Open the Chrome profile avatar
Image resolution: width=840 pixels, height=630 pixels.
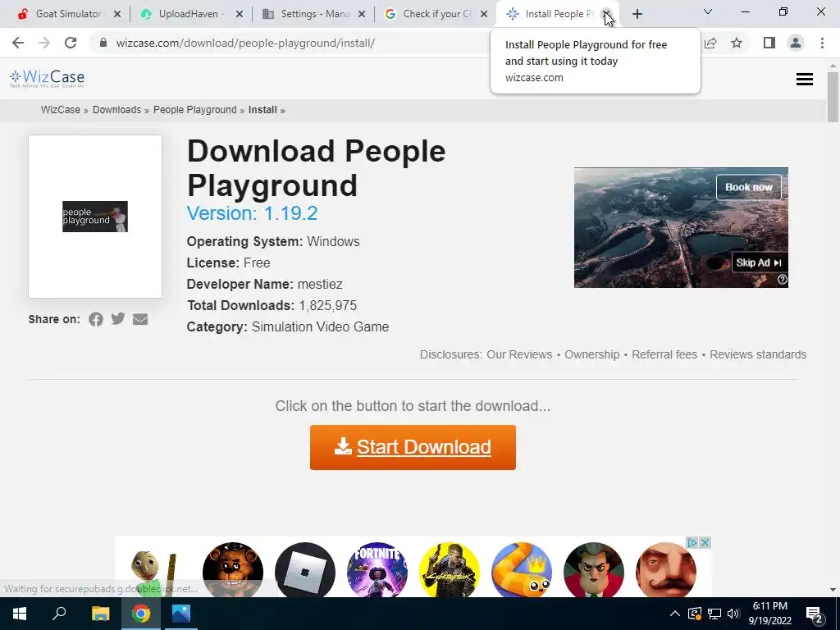[x=796, y=43]
